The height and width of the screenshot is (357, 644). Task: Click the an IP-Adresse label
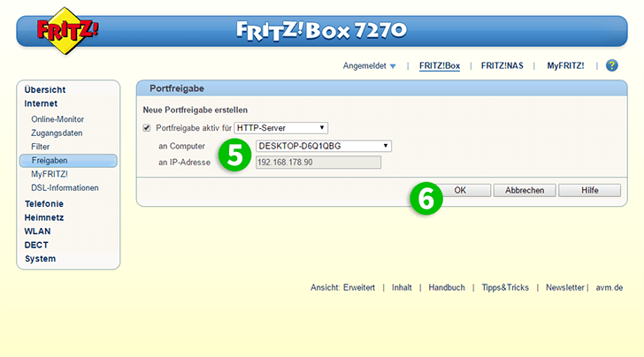[x=184, y=163]
